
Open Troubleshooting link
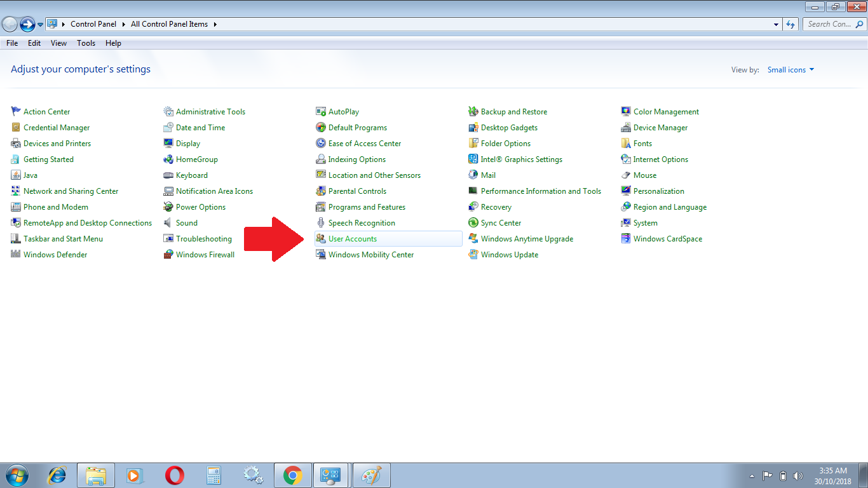click(x=204, y=239)
